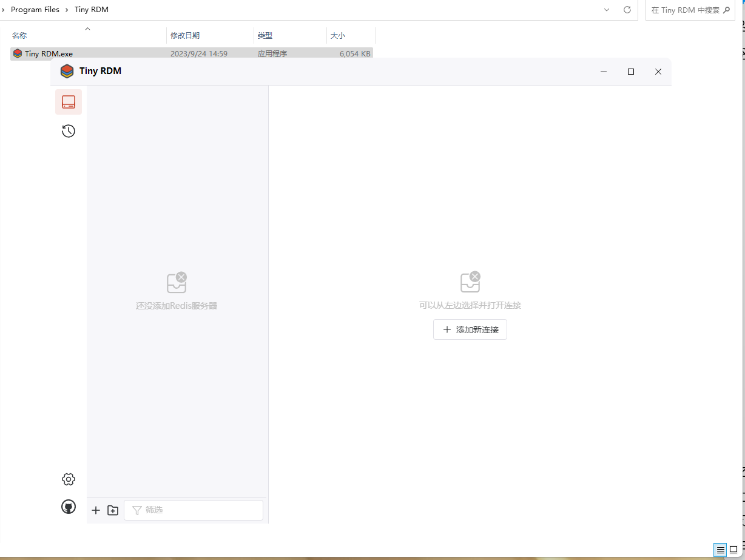Switch to the recent connections history tab
This screenshot has height=560, width=745.
tap(69, 130)
